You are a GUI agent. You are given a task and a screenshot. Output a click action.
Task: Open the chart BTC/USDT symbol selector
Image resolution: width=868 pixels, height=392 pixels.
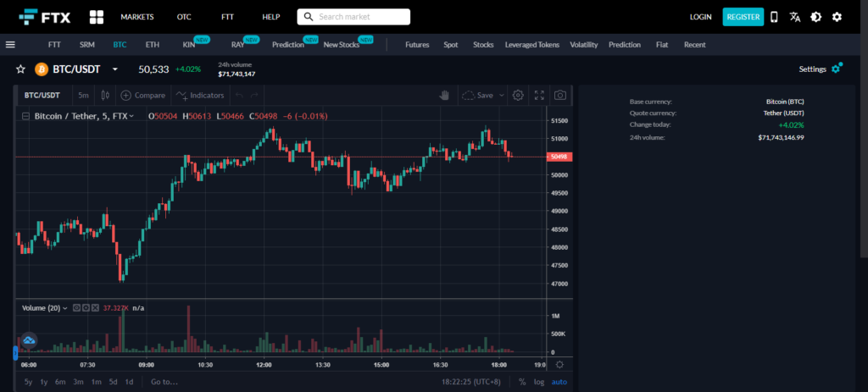[42, 95]
